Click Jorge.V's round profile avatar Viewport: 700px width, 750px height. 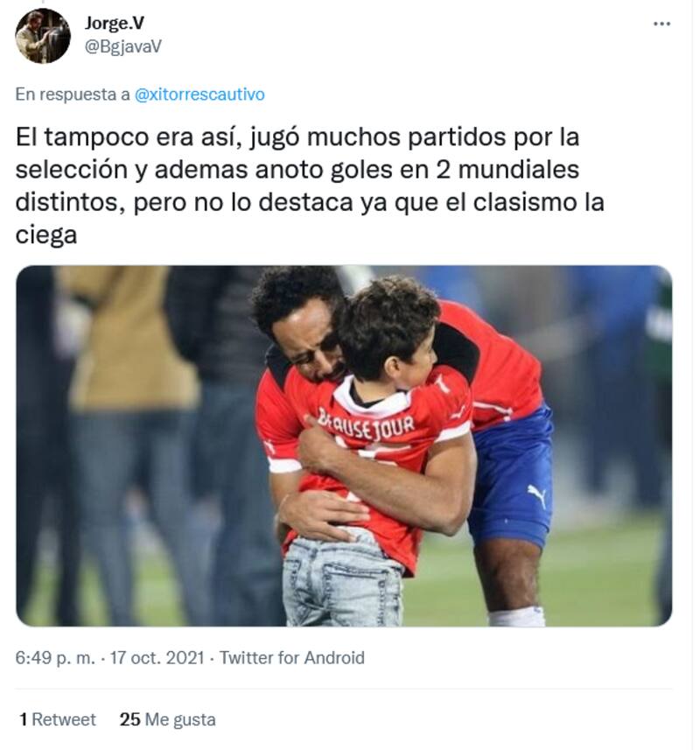pyautogui.click(x=43, y=35)
